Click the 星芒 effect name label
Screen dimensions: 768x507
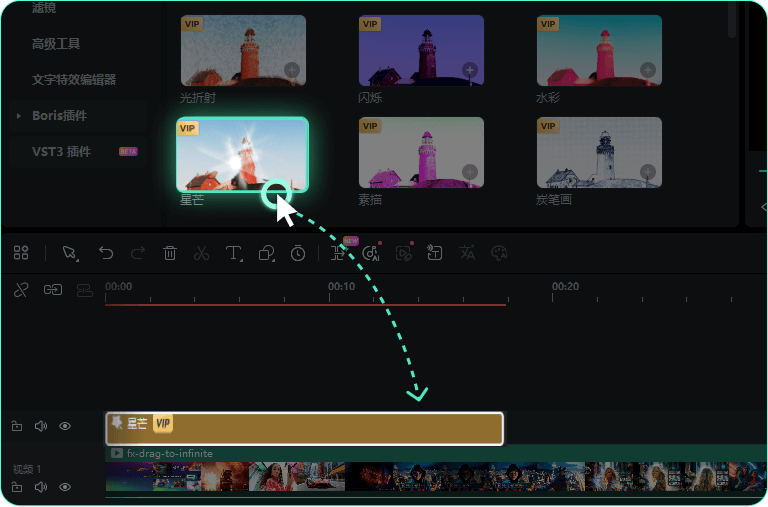coord(192,200)
